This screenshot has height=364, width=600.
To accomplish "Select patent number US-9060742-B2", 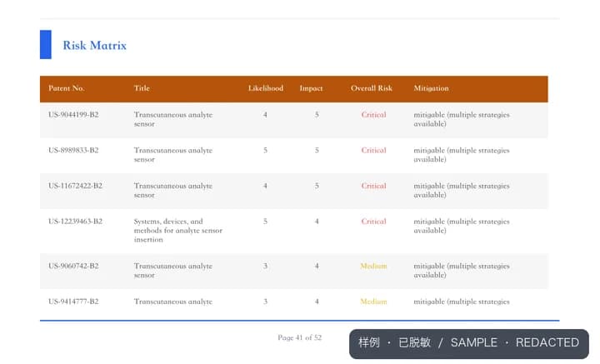I will tap(73, 266).
